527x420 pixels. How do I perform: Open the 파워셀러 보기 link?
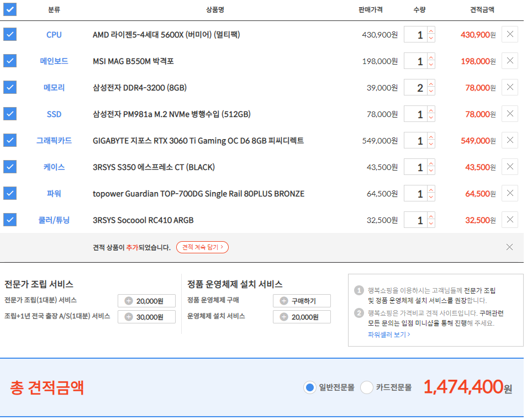(x=389, y=334)
